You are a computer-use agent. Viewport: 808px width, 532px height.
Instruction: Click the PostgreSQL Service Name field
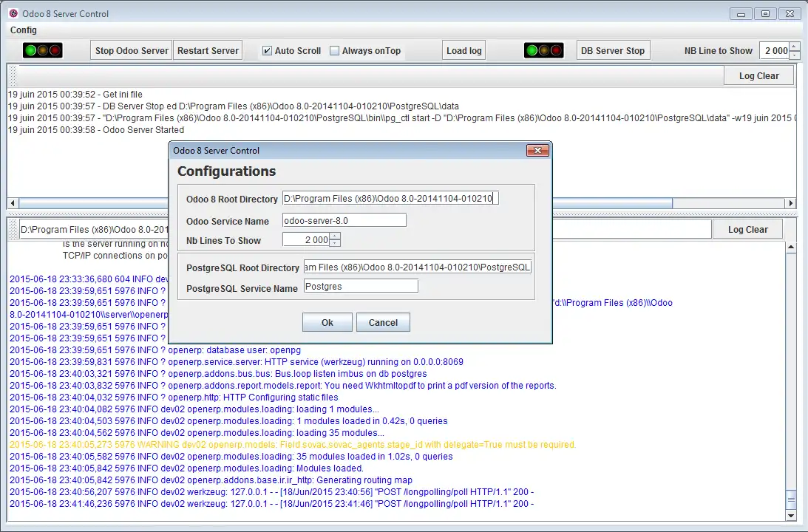pyautogui.click(x=361, y=287)
